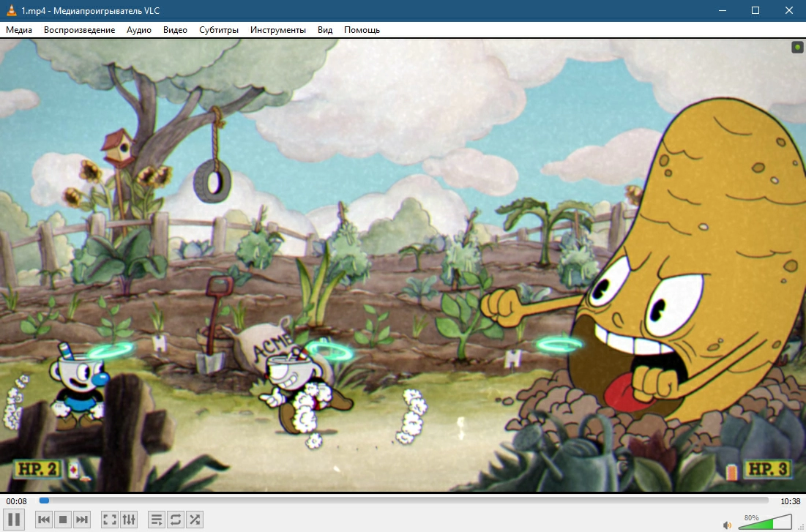Click the video playback area

point(403,265)
